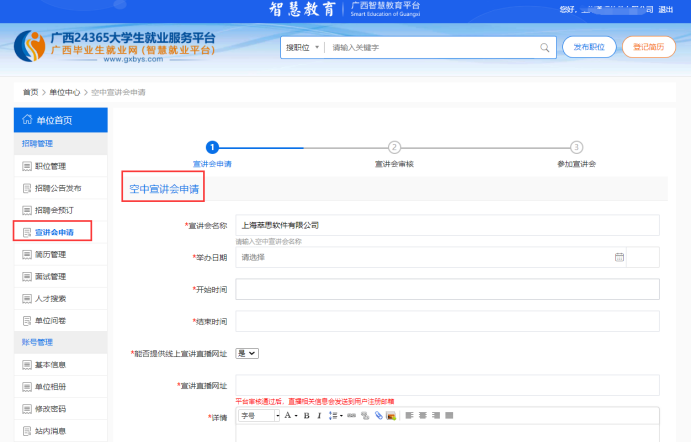Viewport: 692px width, 443px height.
Task: Open the 搜职位 search type dropdown
Action: point(302,48)
